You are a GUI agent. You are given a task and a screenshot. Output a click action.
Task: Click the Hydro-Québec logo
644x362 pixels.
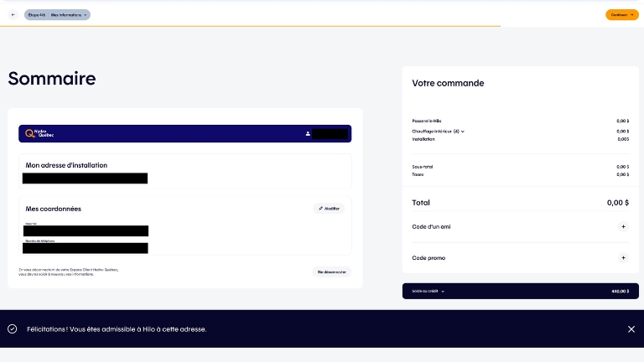click(39, 133)
